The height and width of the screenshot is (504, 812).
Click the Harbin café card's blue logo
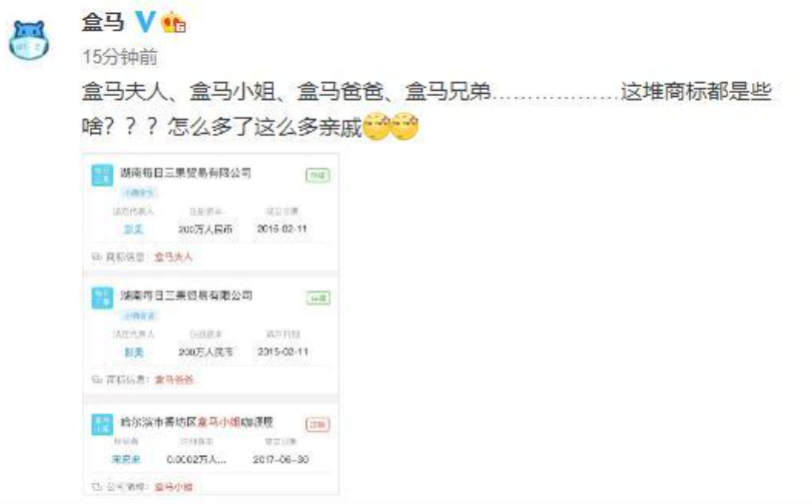pyautogui.click(x=102, y=424)
